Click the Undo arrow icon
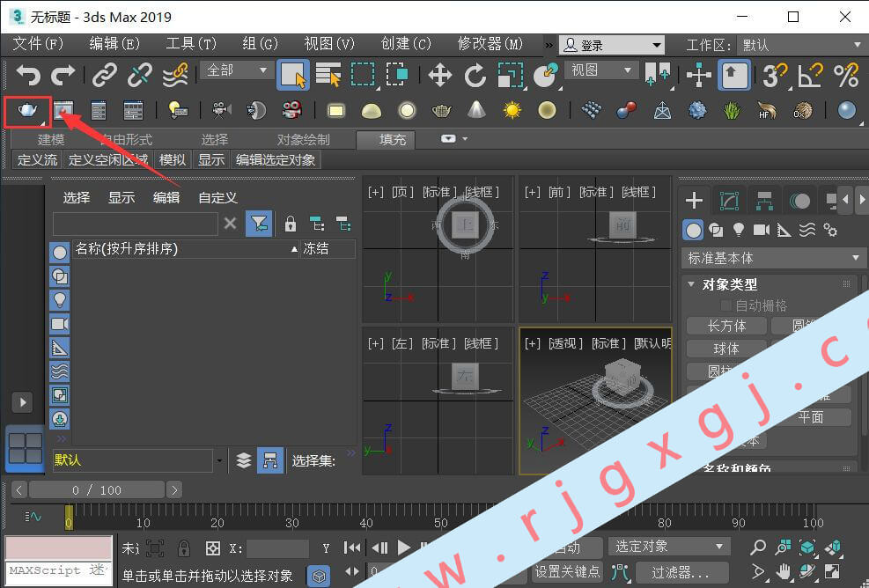 (28, 75)
